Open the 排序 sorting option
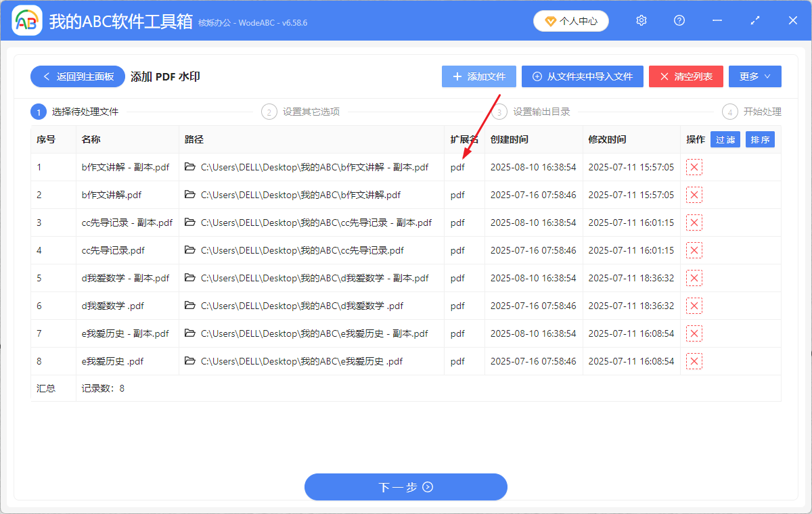812x514 pixels. tap(760, 139)
